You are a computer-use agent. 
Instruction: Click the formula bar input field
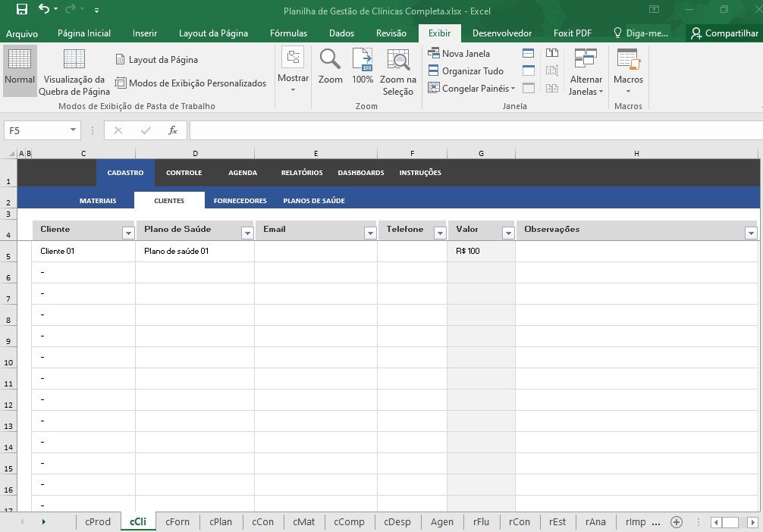click(470, 130)
